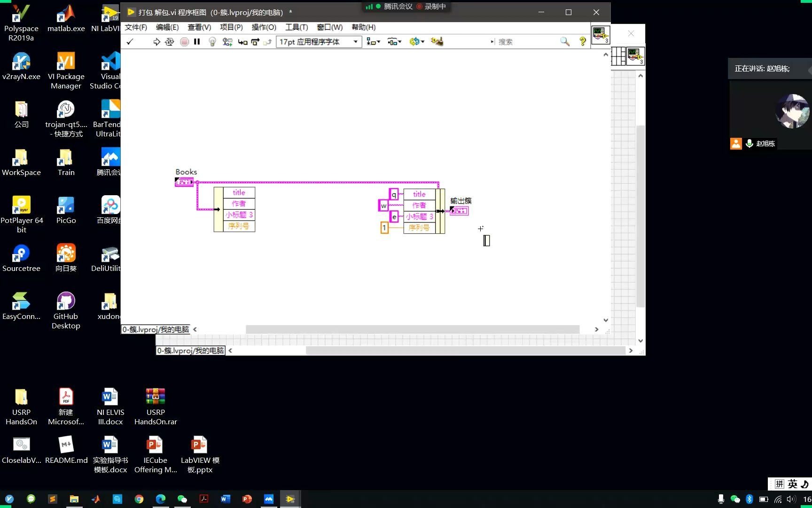Open the 工具(T) menu
This screenshot has height=508, width=812.
click(296, 27)
